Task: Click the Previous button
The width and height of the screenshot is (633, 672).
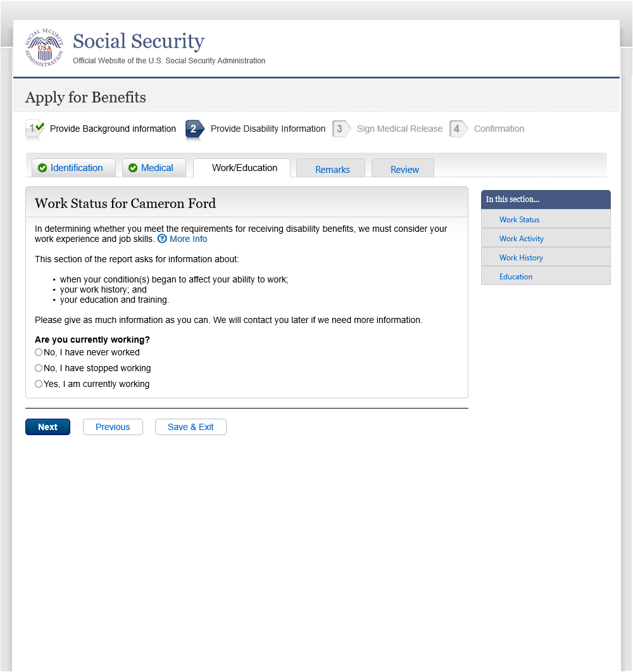Action: (x=113, y=427)
